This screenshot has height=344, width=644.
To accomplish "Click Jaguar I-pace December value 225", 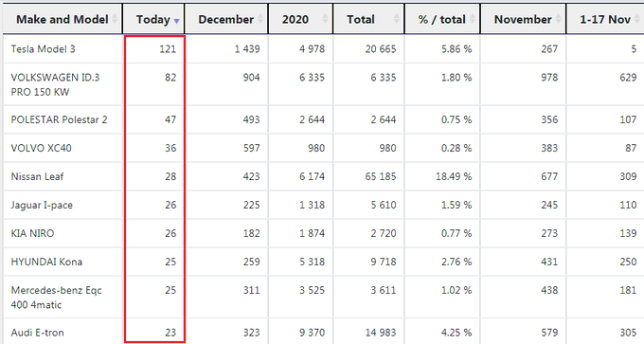I will pos(251,205).
